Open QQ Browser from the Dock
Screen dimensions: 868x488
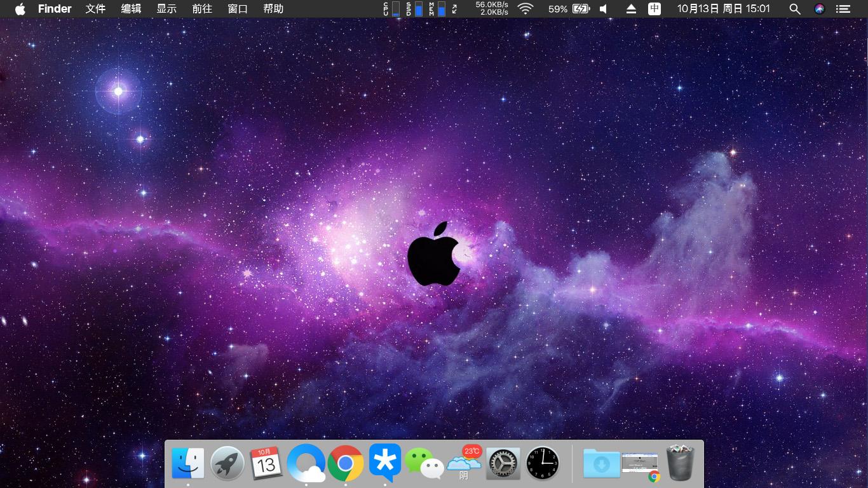coord(307,464)
